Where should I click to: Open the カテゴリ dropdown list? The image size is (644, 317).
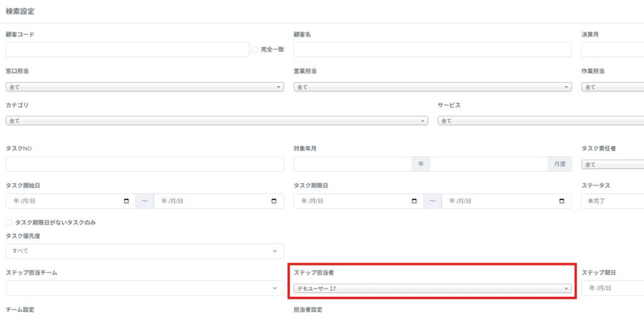click(216, 121)
